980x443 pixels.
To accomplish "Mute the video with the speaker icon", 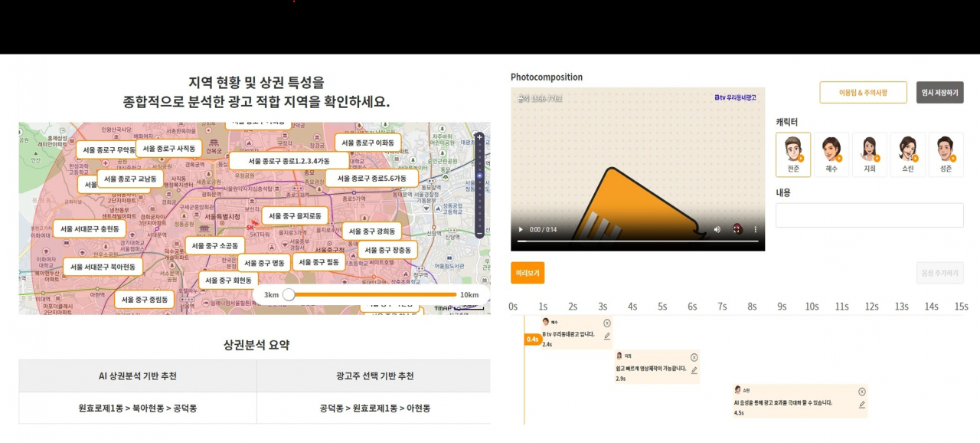I will point(717,229).
